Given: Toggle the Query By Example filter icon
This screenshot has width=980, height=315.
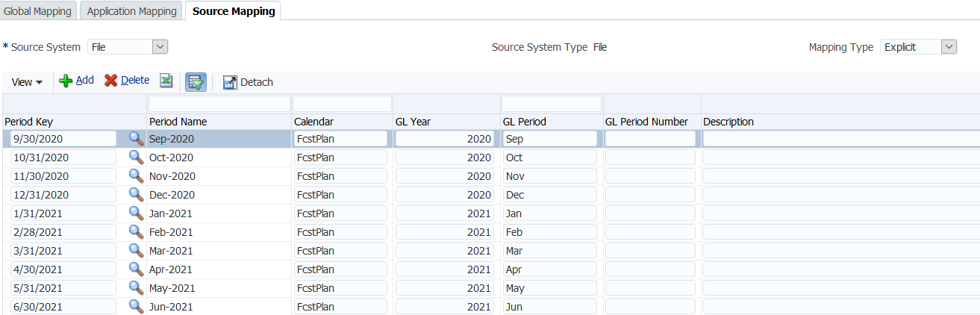Looking at the screenshot, I should (196, 82).
